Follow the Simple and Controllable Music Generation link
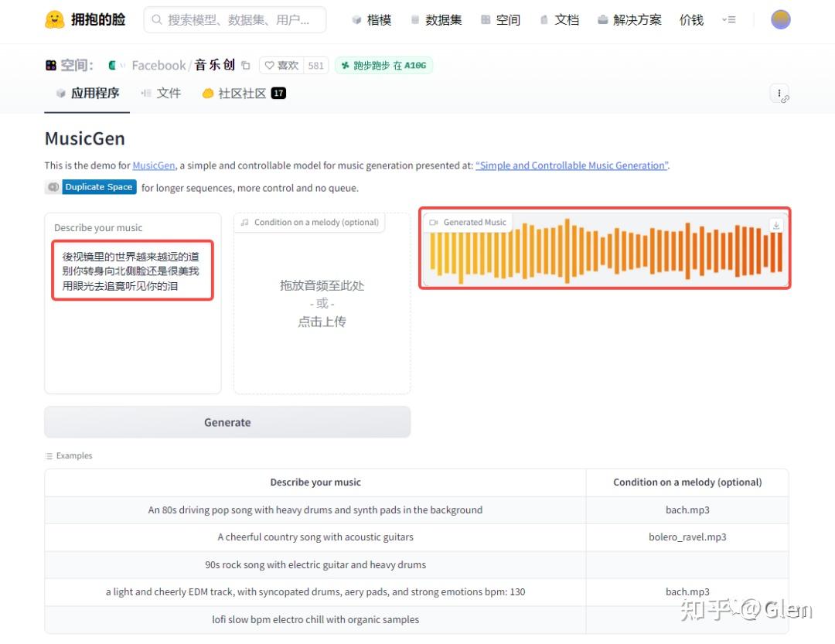The image size is (835, 644). 572,165
